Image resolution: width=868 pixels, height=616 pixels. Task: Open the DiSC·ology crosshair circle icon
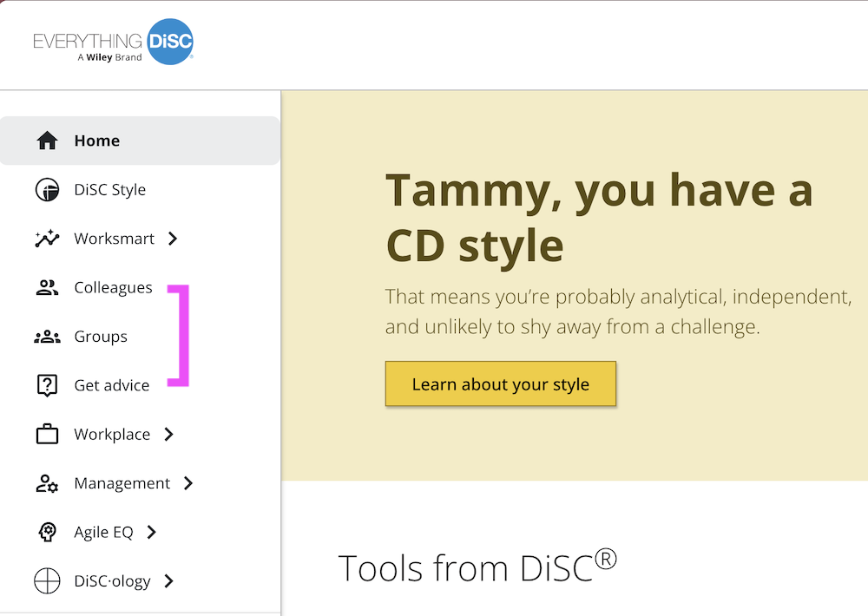click(47, 581)
